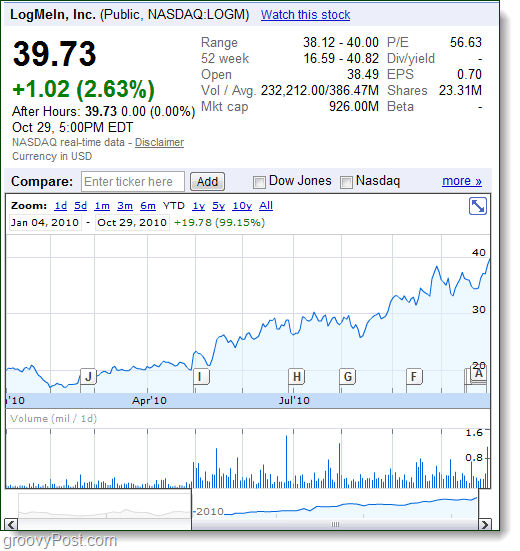The height and width of the screenshot is (551, 520).
Task: Set zoom to 1y
Action: [199, 206]
